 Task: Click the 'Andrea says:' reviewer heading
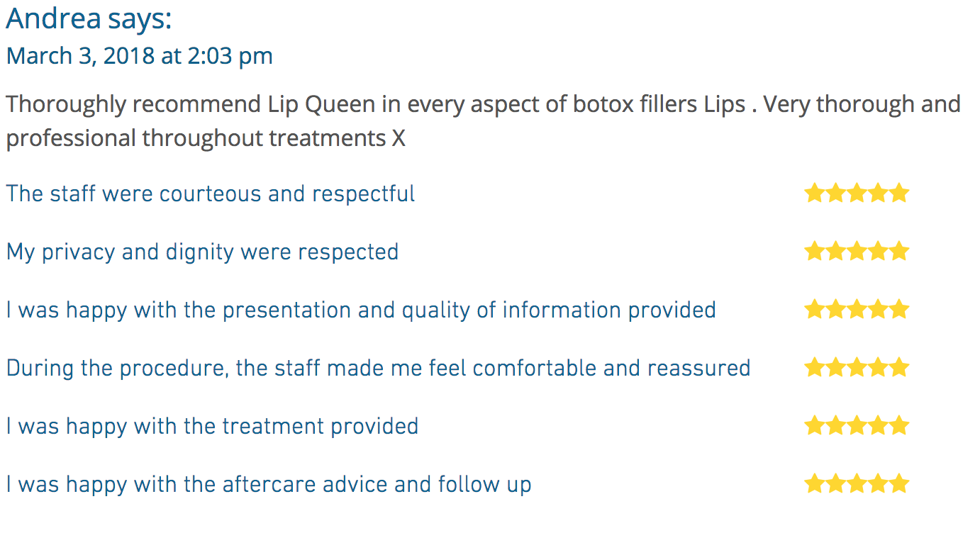89,19
